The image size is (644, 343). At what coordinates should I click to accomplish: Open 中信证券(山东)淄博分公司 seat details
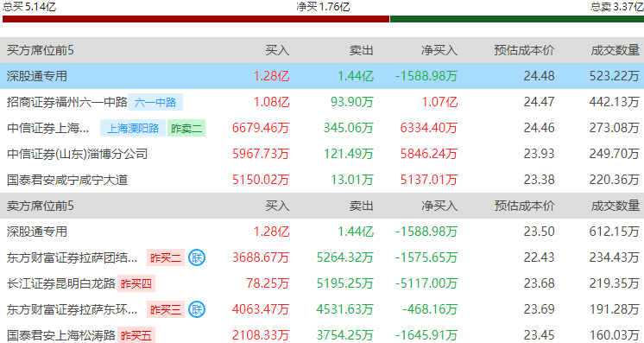pos(77,154)
